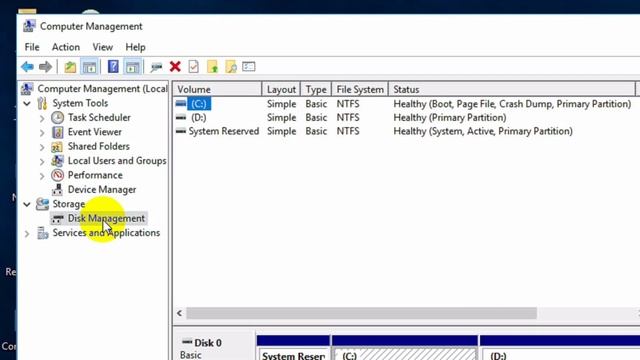This screenshot has width=640, height=360.
Task: Select Storage in the tree
Action: 69,204
